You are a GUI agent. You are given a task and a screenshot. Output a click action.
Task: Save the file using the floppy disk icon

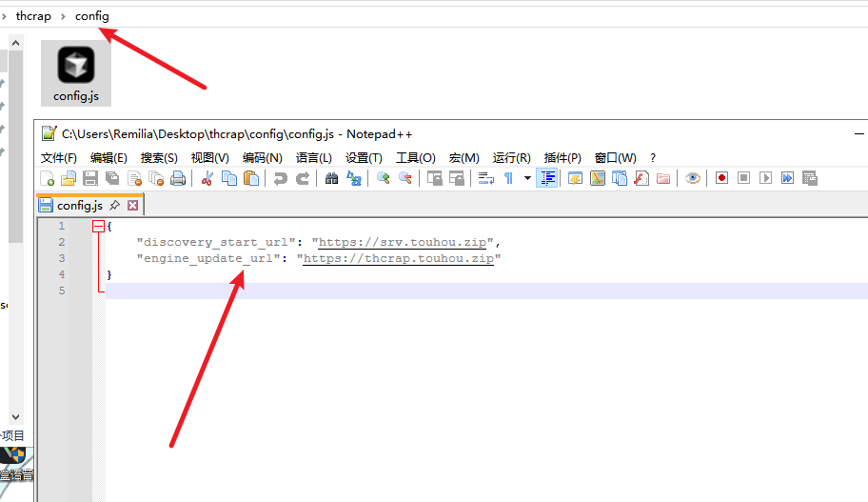(x=90, y=178)
